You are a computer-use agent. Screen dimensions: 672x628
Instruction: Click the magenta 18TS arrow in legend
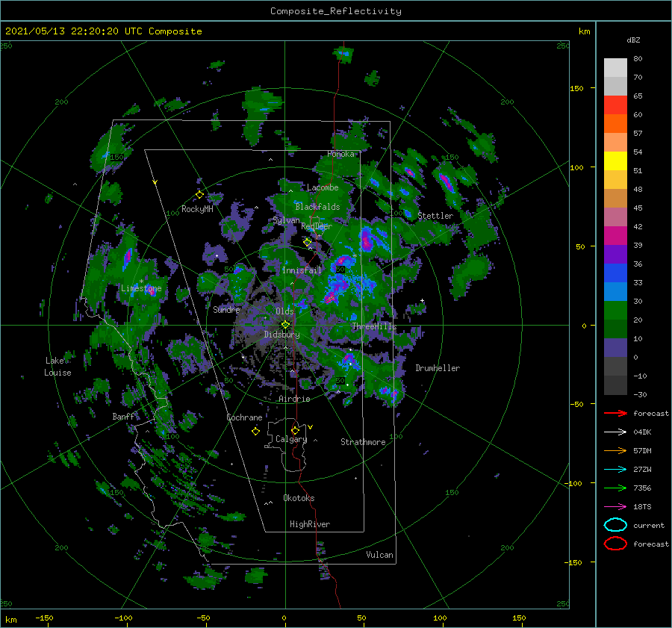pos(615,507)
